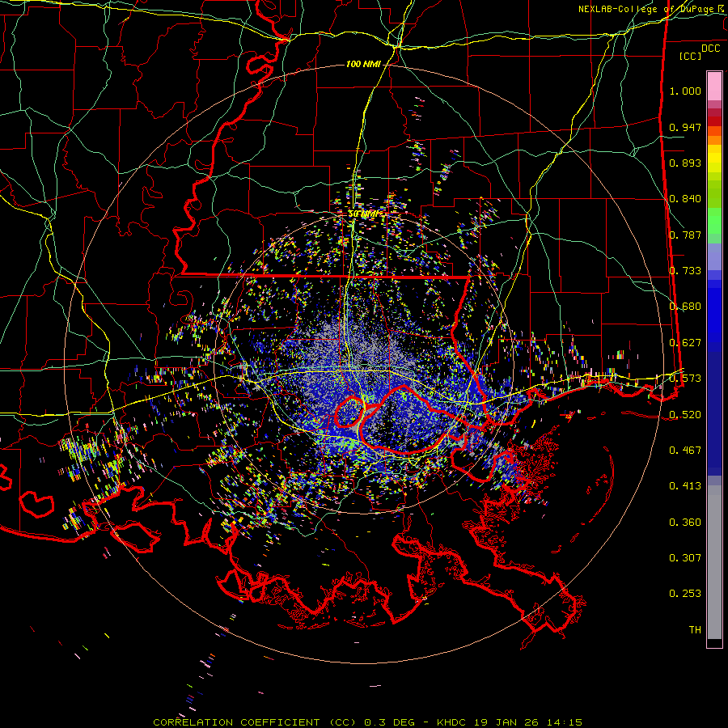Select the 0.520 legend value
This screenshot has width=728, height=728.
pos(685,415)
